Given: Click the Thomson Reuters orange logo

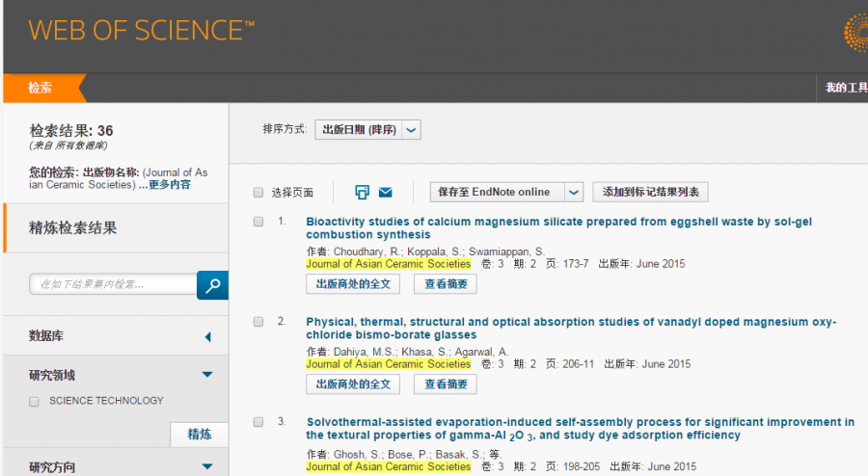Looking at the screenshot, I should pos(854,34).
